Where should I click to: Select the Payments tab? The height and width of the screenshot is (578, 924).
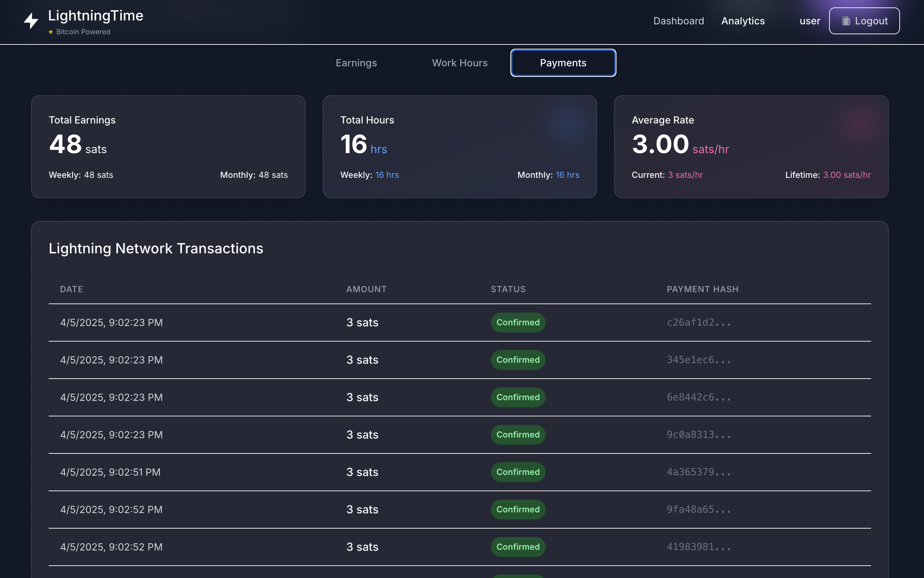point(563,63)
